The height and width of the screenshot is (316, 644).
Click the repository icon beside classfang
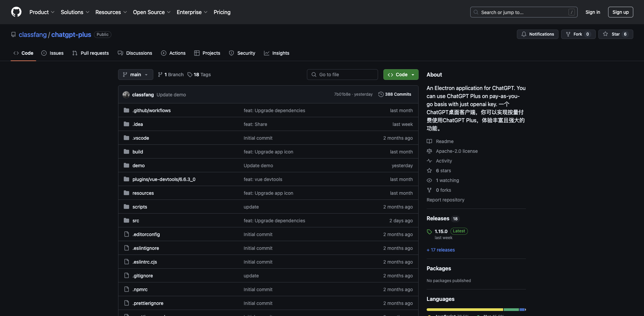tap(13, 35)
